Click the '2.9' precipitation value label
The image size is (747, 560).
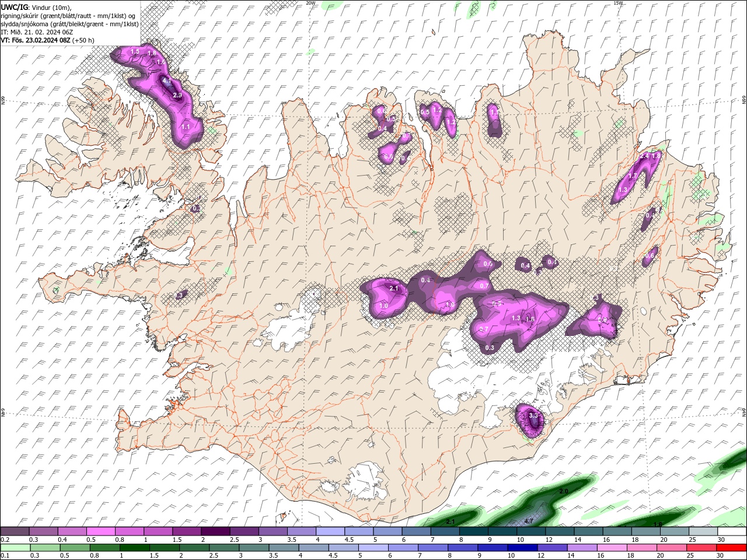pos(177,95)
